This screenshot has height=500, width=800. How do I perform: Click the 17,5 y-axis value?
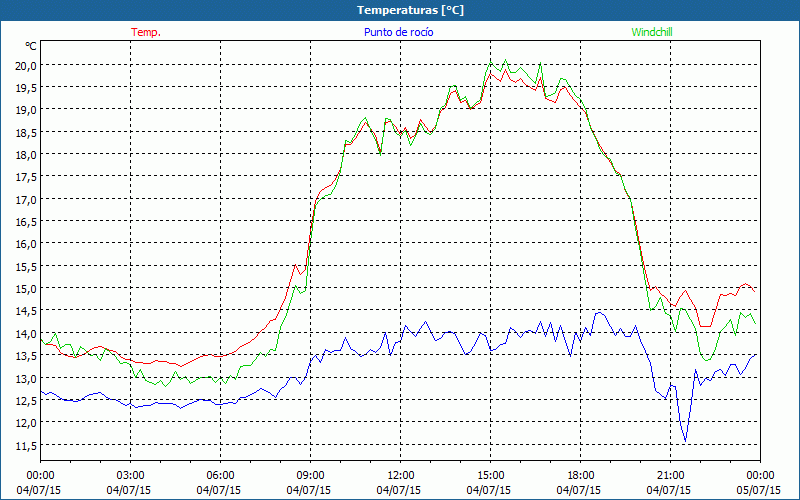[x=25, y=177]
